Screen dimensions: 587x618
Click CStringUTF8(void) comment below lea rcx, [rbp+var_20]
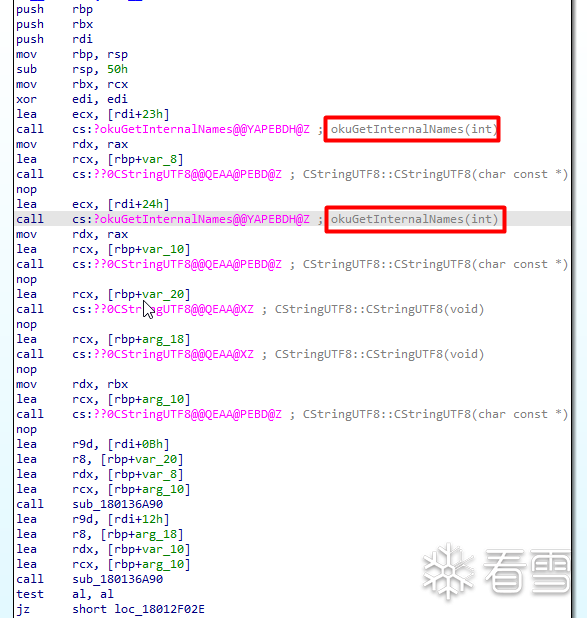pos(379,309)
